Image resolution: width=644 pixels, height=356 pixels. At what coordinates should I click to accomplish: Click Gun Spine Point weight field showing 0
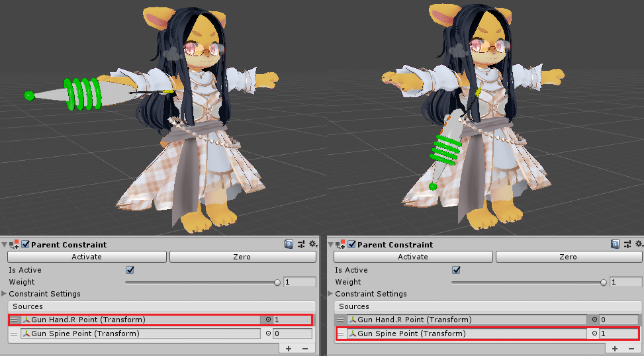292,334
